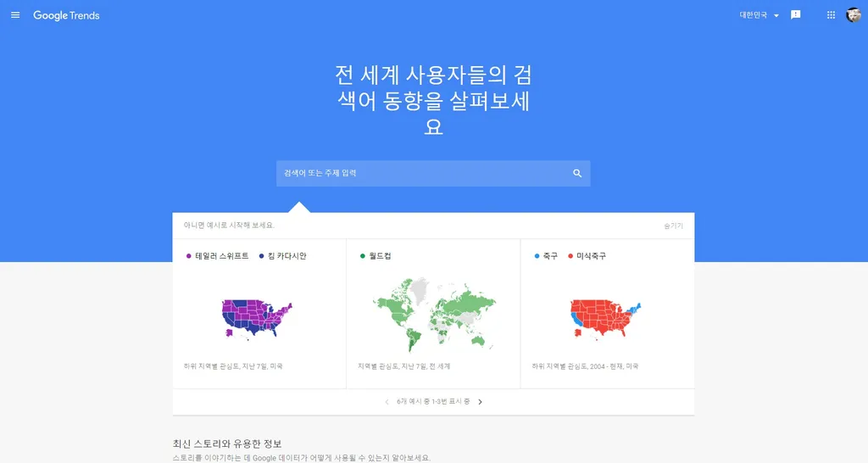Click the 월드컵 label
The height and width of the screenshot is (463, 868).
[380, 256]
